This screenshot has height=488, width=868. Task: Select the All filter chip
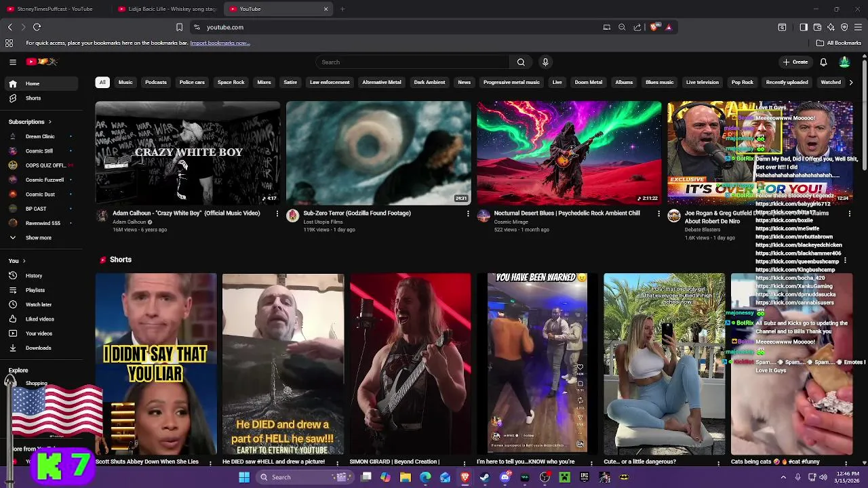102,82
